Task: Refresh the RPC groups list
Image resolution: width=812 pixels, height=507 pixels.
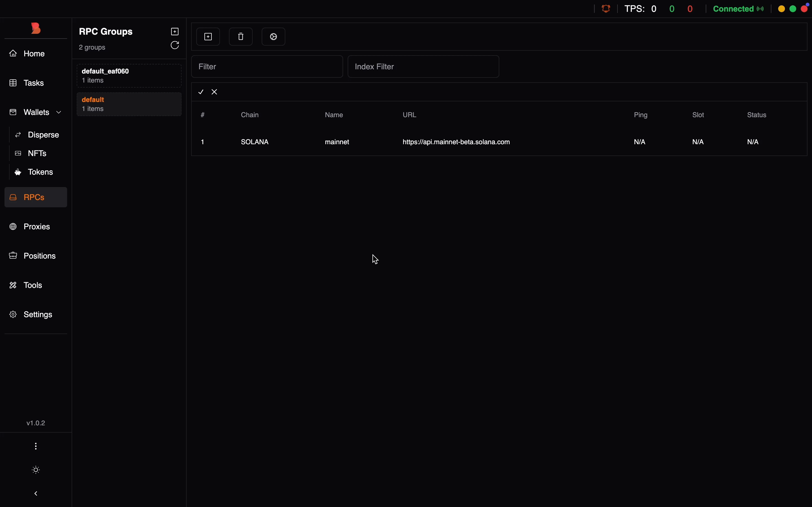Action: pyautogui.click(x=175, y=45)
